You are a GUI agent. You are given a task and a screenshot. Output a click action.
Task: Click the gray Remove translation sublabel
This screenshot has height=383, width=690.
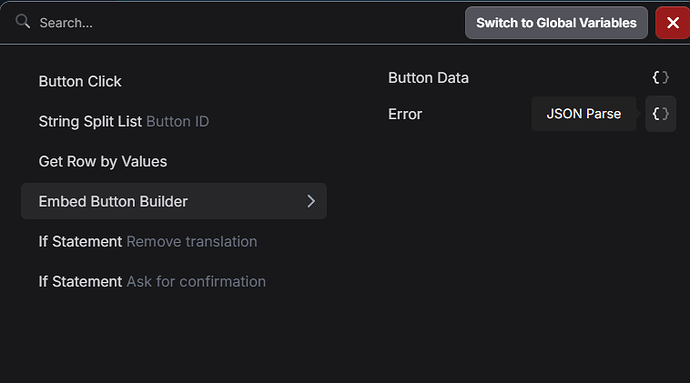[x=192, y=242]
